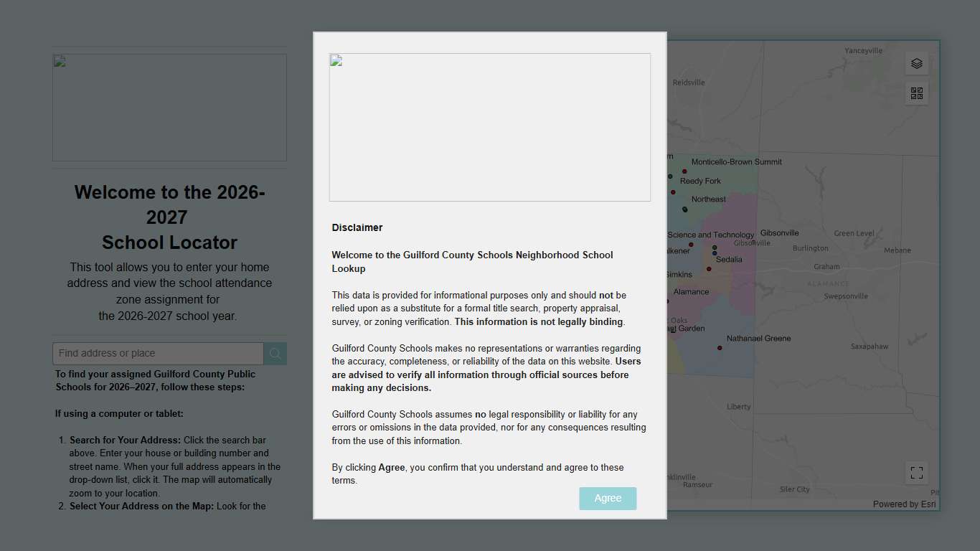980x551 pixels.
Task: Select the blue school marker above Sedalia
Action: (715, 253)
